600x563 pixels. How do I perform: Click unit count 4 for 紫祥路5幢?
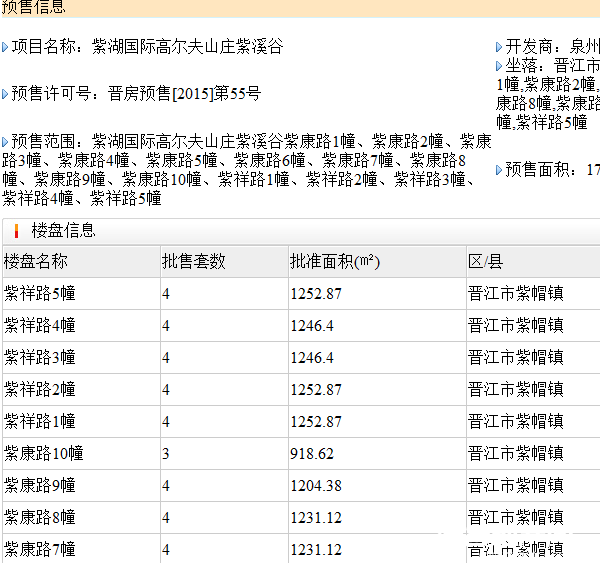(165, 294)
